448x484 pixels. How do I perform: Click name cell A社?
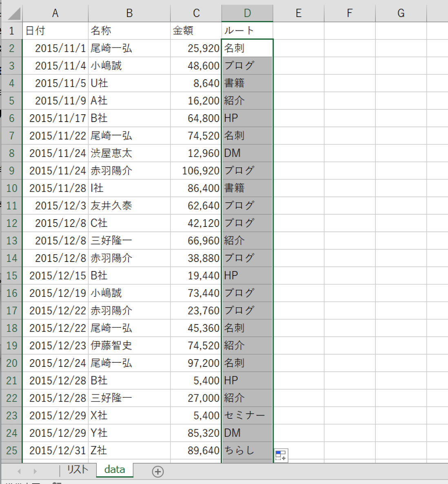[129, 101]
